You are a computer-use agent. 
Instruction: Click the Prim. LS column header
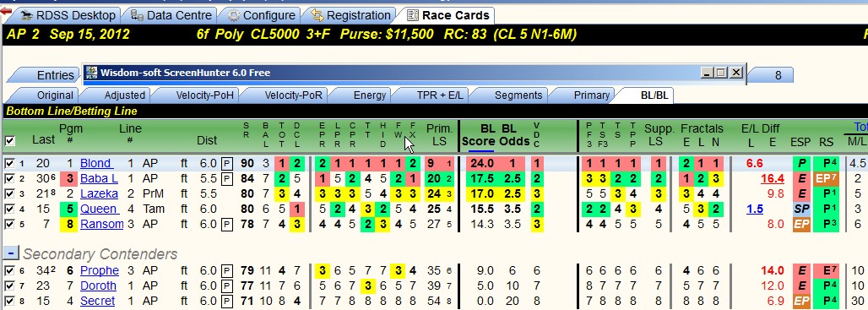click(x=440, y=135)
